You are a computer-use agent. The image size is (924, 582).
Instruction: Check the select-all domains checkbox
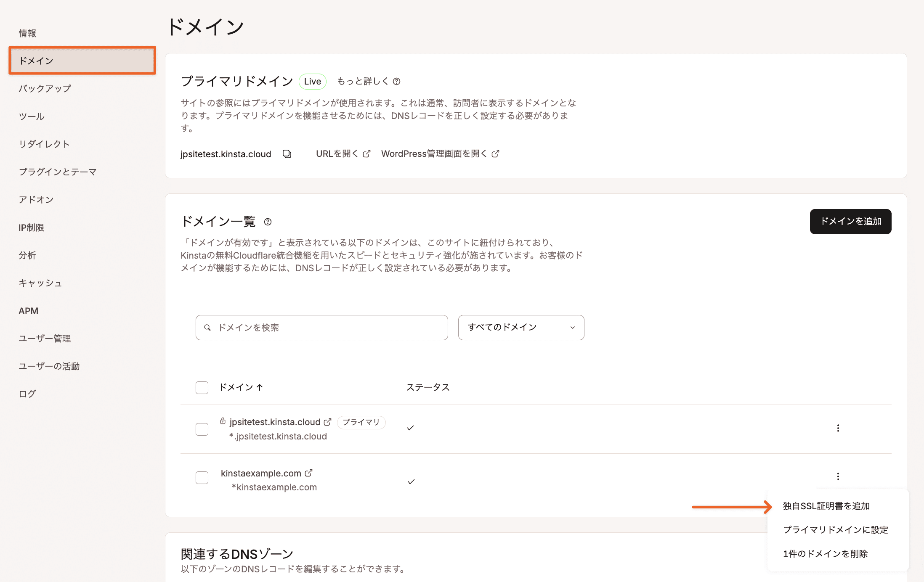202,387
